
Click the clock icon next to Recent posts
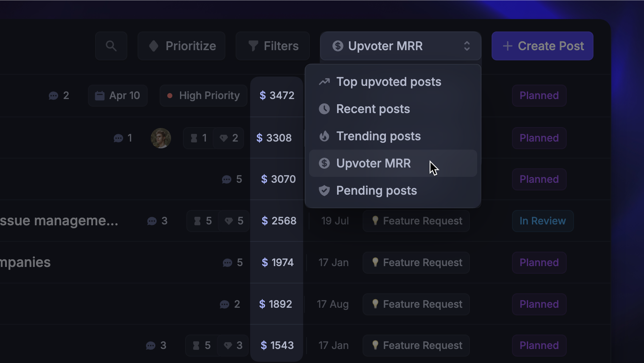click(x=324, y=109)
